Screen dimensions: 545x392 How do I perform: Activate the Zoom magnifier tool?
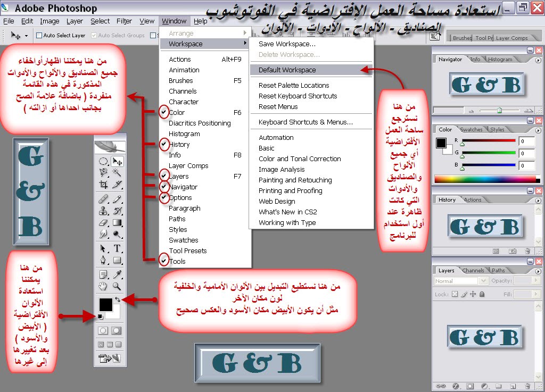(x=117, y=287)
